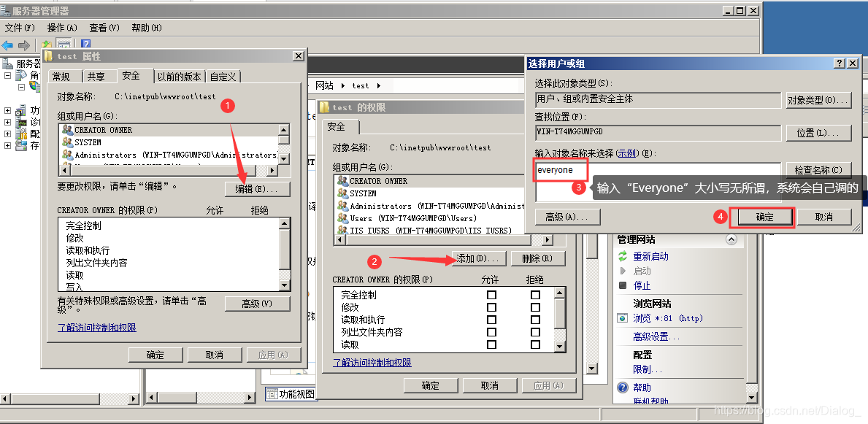Click down arrow of test 的权限 permissions scrollbar
Image resolution: width=868 pixels, height=424 pixels.
560,347
